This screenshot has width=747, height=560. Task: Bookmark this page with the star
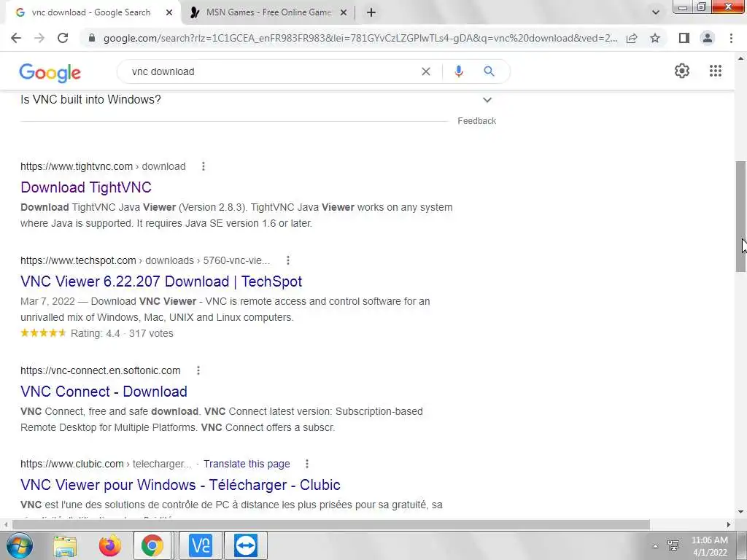tap(655, 38)
